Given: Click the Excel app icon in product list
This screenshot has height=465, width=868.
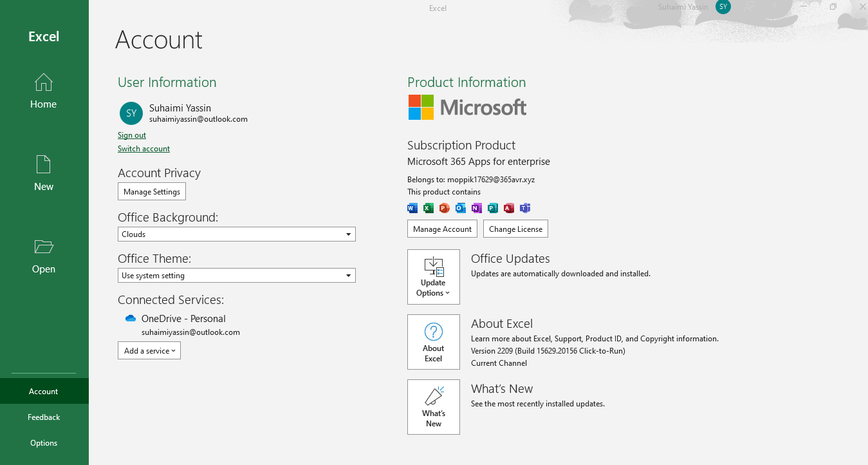Looking at the screenshot, I should pyautogui.click(x=429, y=207).
